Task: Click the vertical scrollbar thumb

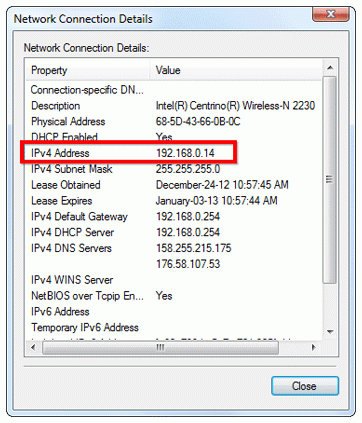Action: (330, 180)
